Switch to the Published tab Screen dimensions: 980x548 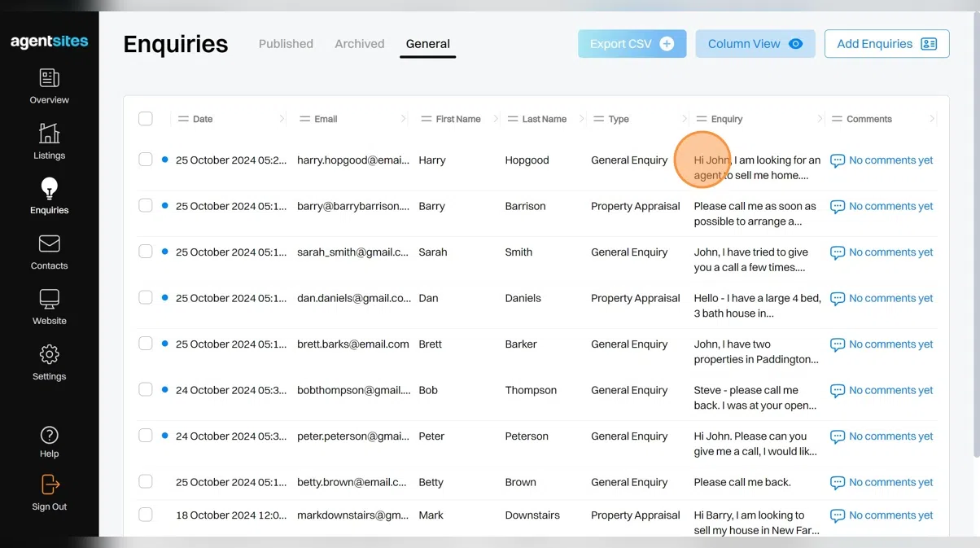(286, 44)
